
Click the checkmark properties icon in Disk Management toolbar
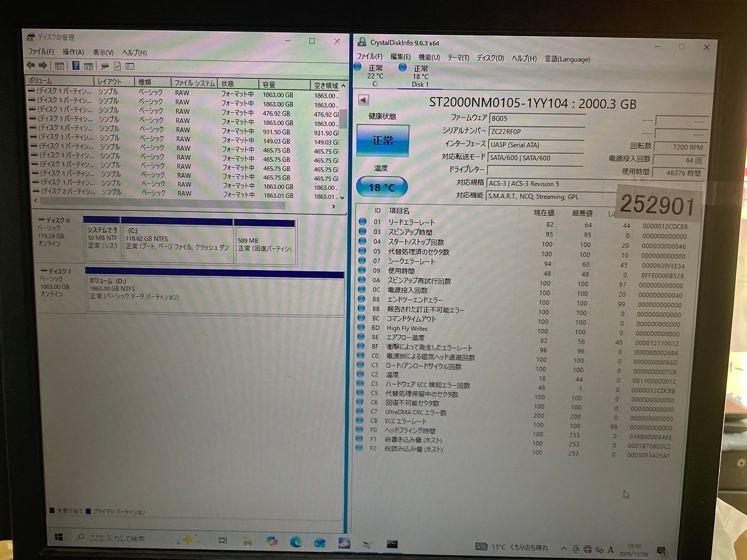(117, 66)
